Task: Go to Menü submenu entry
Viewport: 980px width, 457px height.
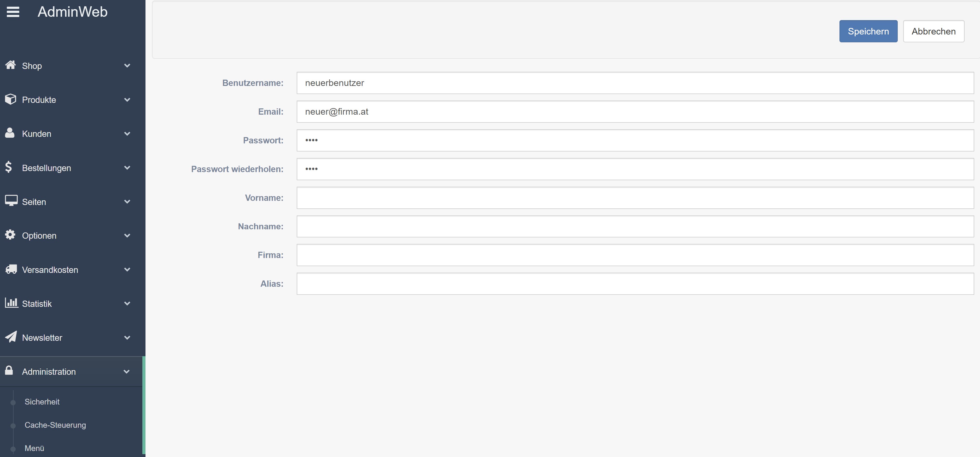Action: pos(34,448)
